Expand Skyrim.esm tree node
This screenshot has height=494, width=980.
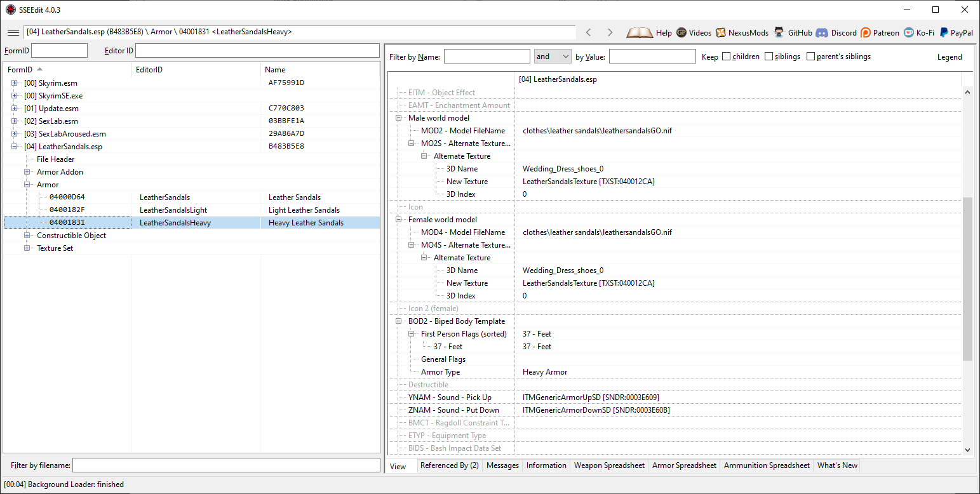click(x=15, y=83)
